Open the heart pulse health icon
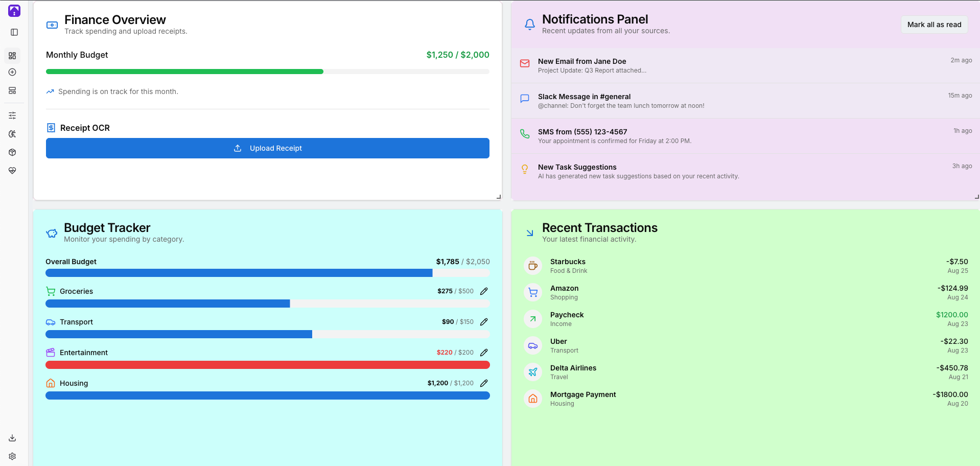 point(12,171)
